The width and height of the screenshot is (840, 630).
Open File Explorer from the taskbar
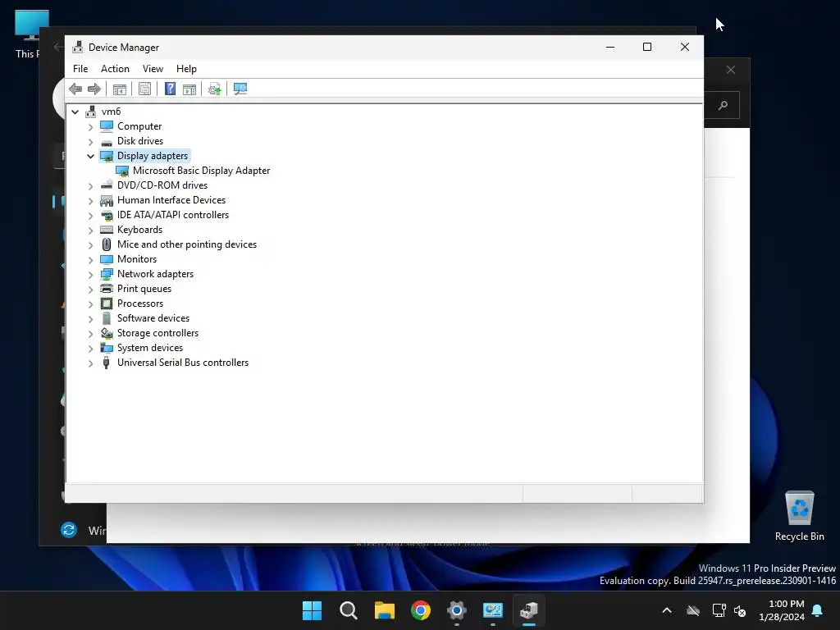(x=385, y=610)
